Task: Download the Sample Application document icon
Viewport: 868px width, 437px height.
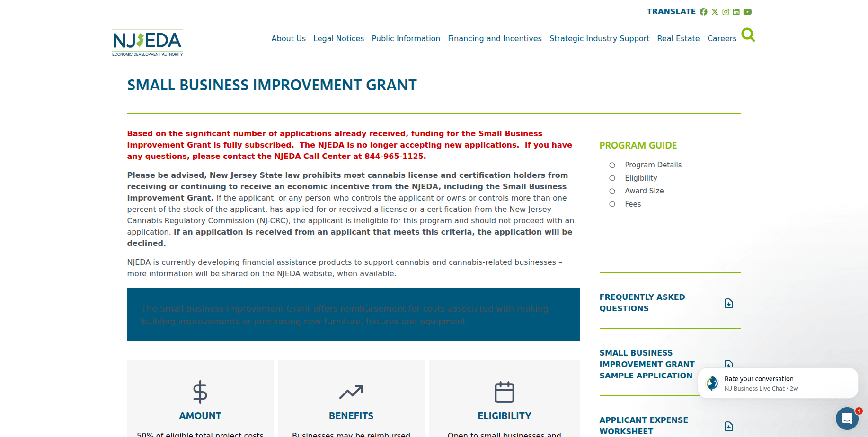Action: point(729,364)
